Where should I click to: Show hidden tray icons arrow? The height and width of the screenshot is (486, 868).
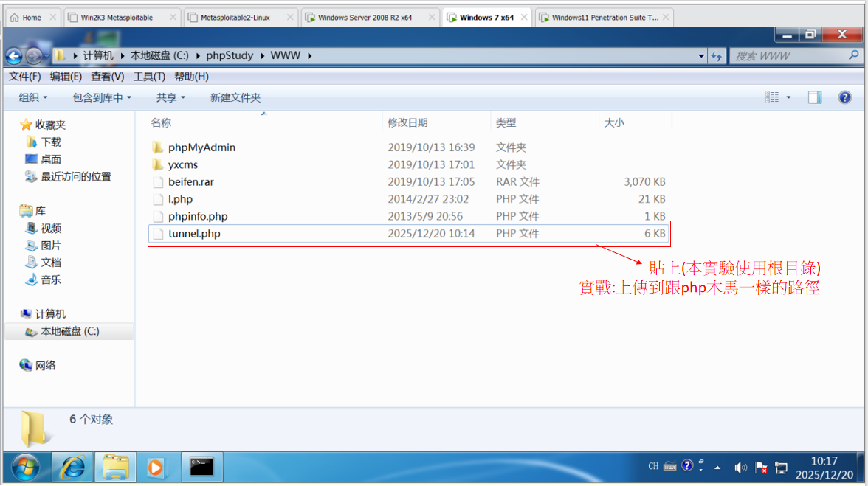click(x=717, y=468)
